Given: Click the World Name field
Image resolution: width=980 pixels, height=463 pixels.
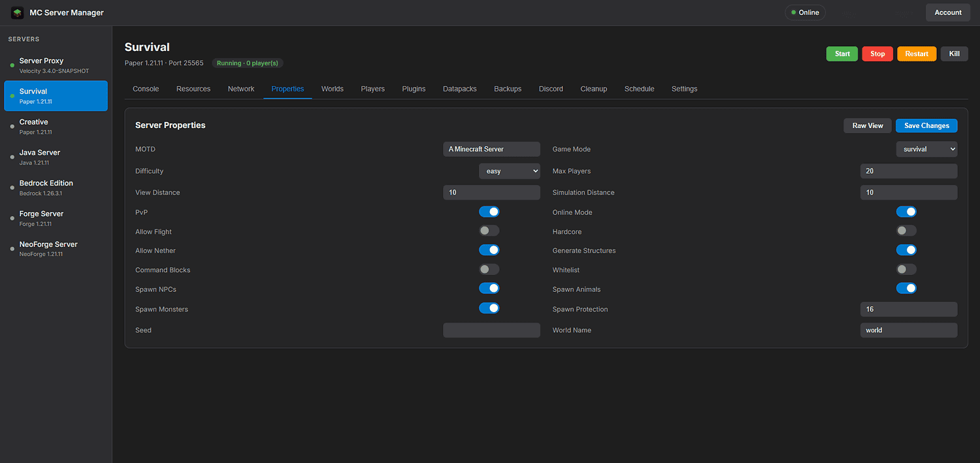Looking at the screenshot, I should coord(909,330).
